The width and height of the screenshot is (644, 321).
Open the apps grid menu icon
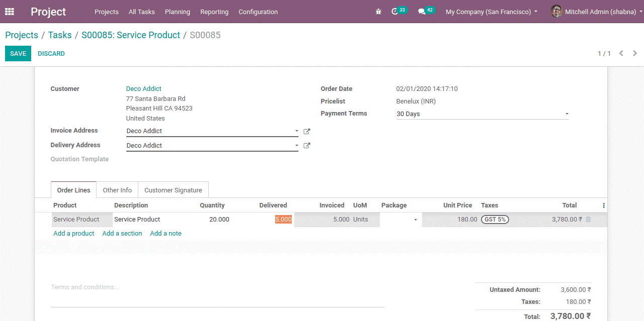[10, 12]
